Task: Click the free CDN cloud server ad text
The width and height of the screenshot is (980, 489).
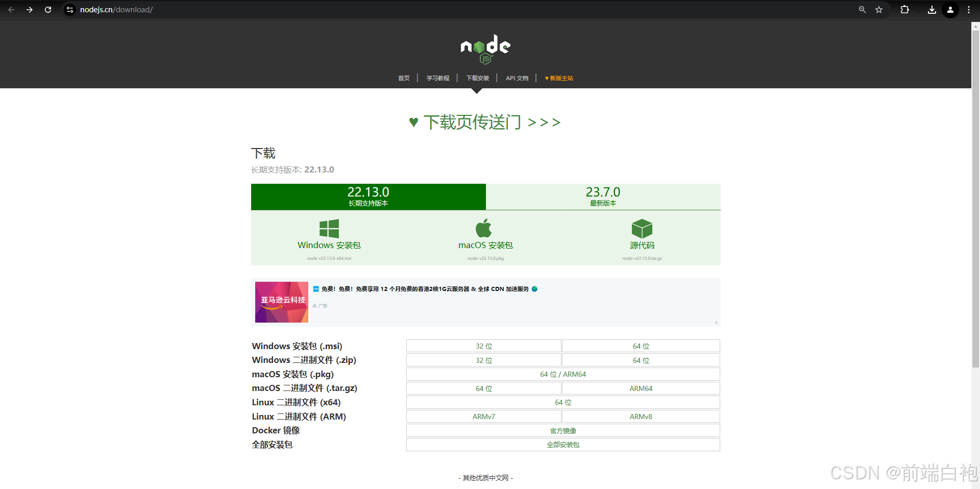Action: [x=425, y=289]
